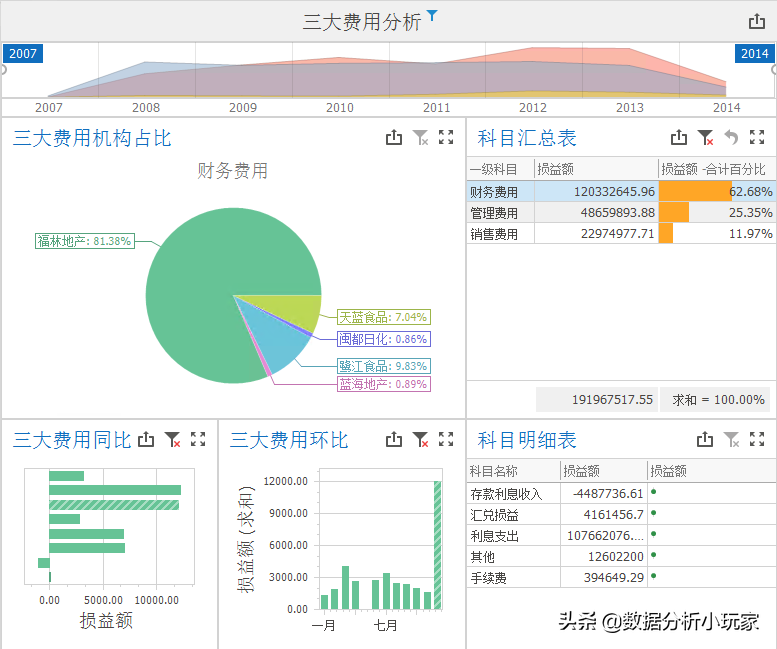
Task: Click the 2007 range start handle
Action: click(x=22, y=53)
